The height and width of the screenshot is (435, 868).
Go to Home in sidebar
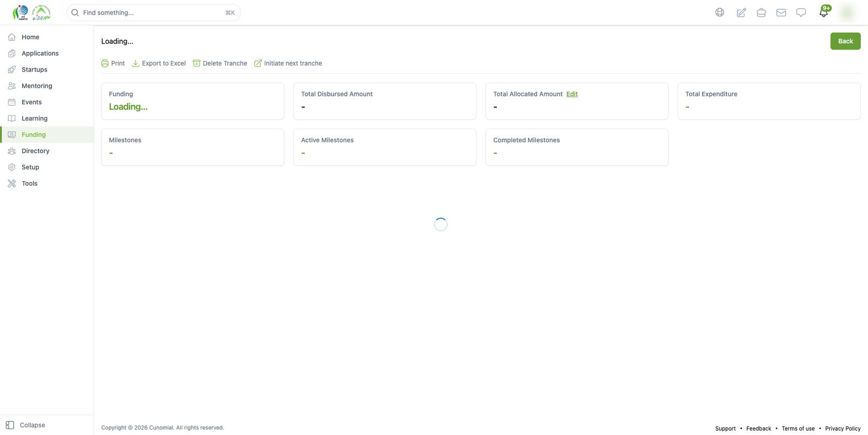pos(47,37)
